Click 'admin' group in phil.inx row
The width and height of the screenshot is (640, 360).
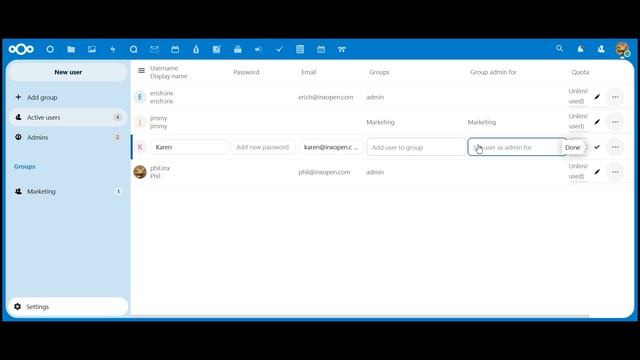point(375,172)
